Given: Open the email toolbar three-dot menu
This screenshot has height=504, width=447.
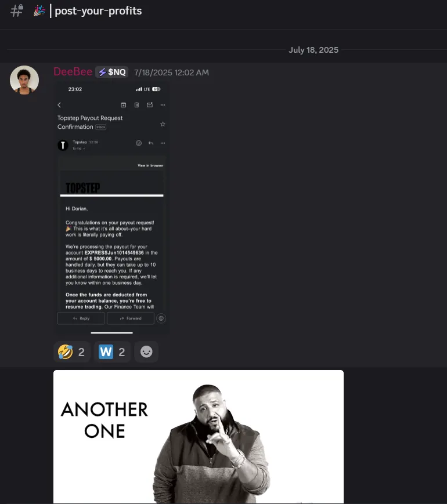Looking at the screenshot, I should pyautogui.click(x=163, y=105).
